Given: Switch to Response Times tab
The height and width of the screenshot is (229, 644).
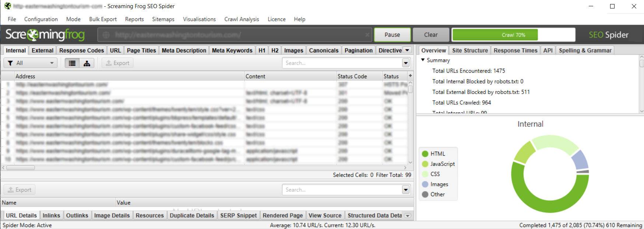Looking at the screenshot, I should coord(515,50).
